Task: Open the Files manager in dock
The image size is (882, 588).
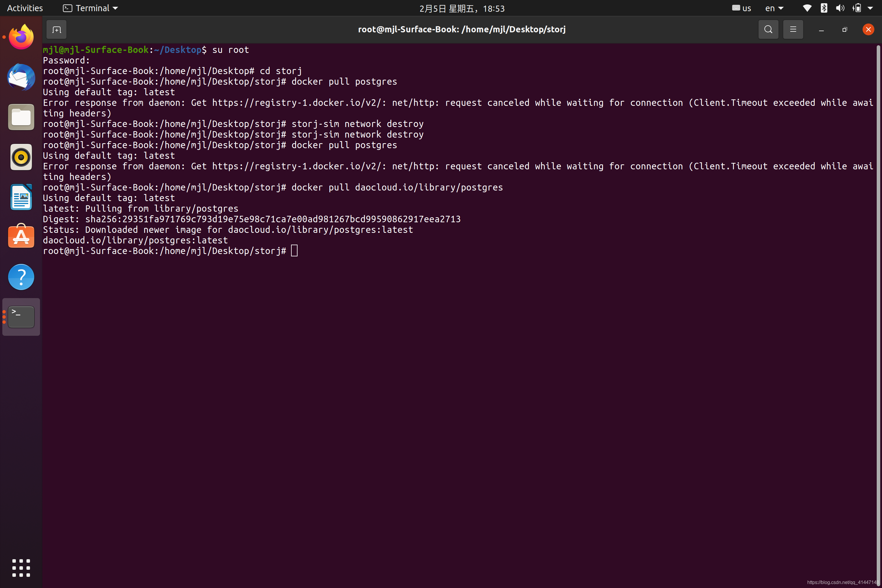Action: pyautogui.click(x=21, y=117)
